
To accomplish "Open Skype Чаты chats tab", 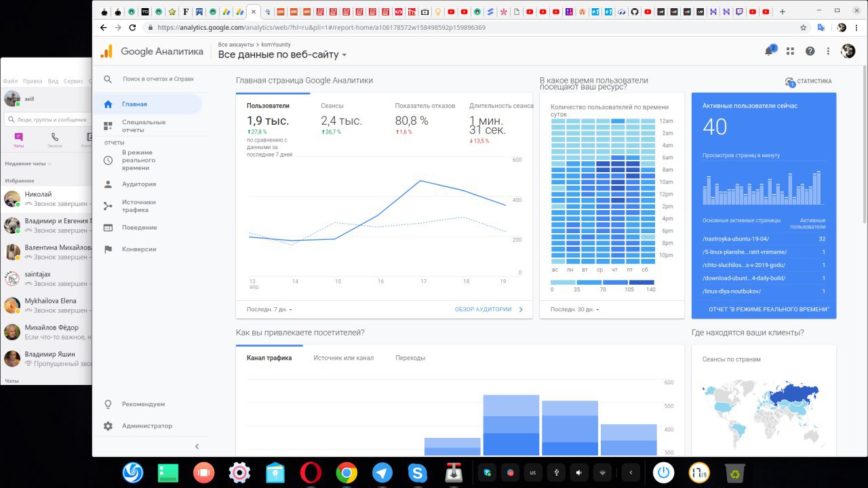I will (x=18, y=140).
